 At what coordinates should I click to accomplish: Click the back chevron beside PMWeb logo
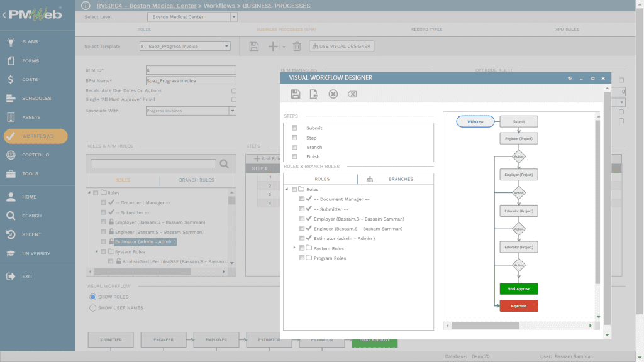(4, 15)
